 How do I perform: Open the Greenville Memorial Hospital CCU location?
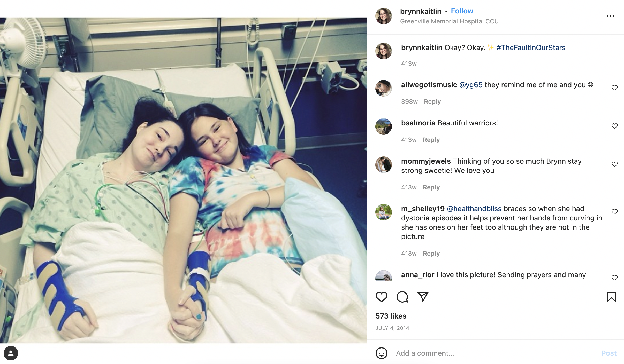pos(449,21)
